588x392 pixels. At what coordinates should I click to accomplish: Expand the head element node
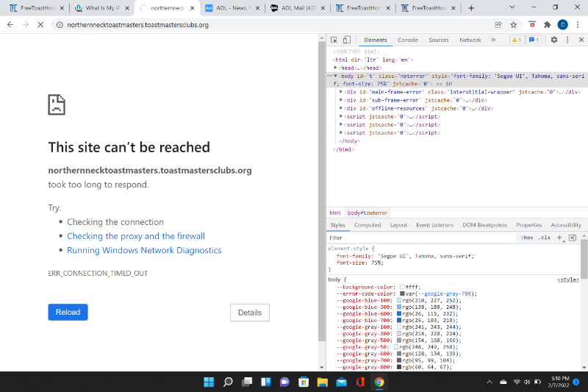pyautogui.click(x=336, y=68)
